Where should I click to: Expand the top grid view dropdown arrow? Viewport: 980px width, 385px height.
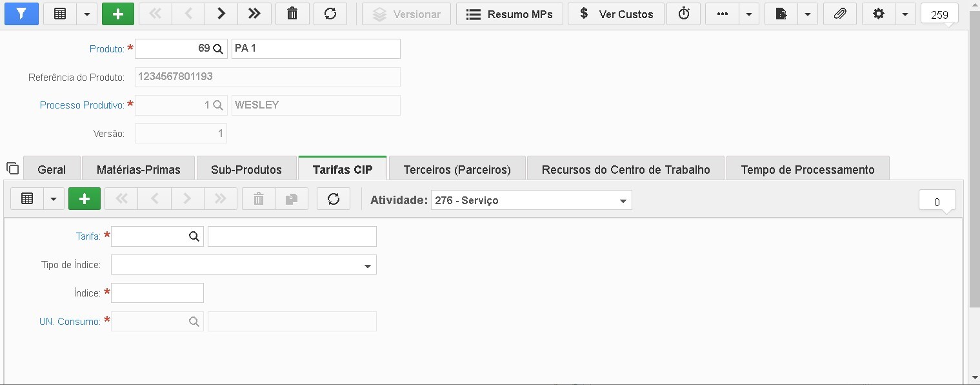87,14
